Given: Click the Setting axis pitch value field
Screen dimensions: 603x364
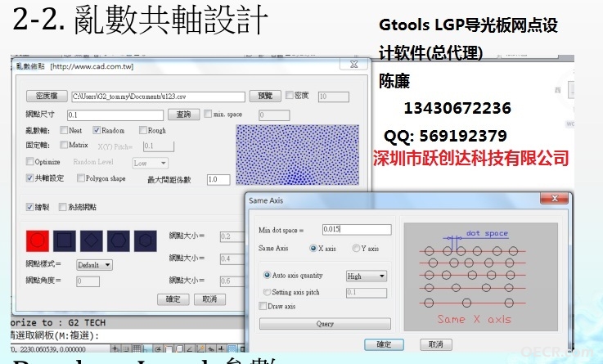Looking at the screenshot, I should (x=366, y=293).
